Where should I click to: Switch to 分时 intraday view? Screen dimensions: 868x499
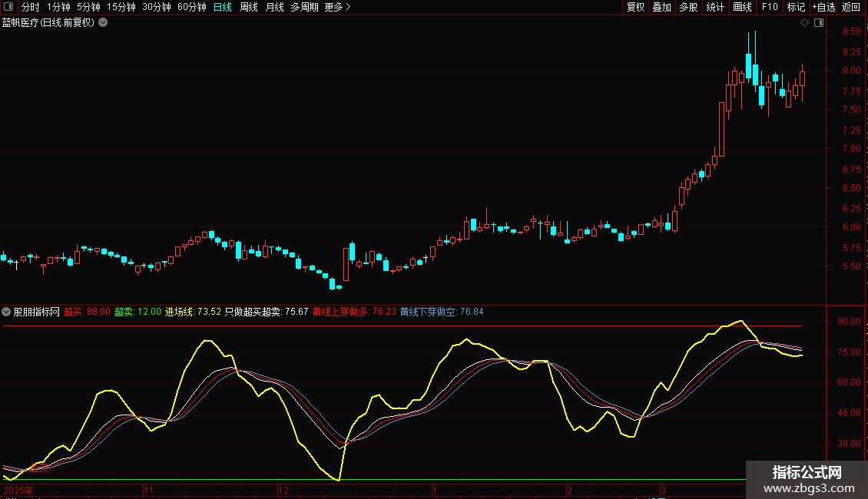click(30, 7)
